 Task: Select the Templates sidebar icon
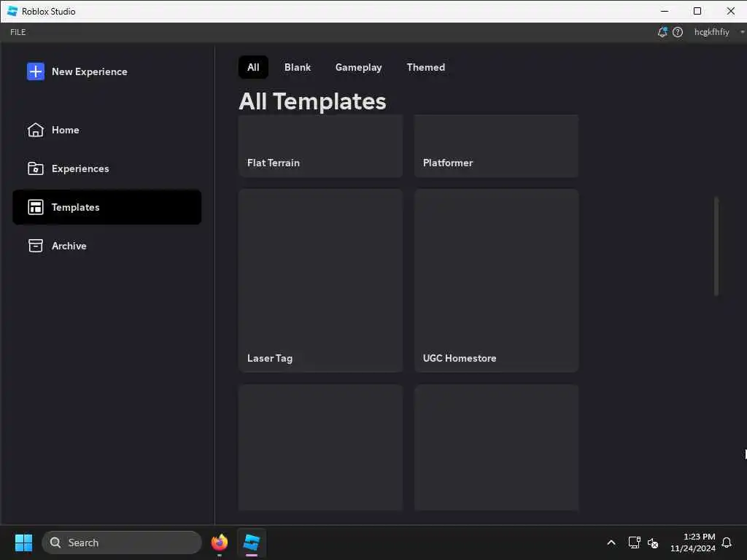click(36, 207)
